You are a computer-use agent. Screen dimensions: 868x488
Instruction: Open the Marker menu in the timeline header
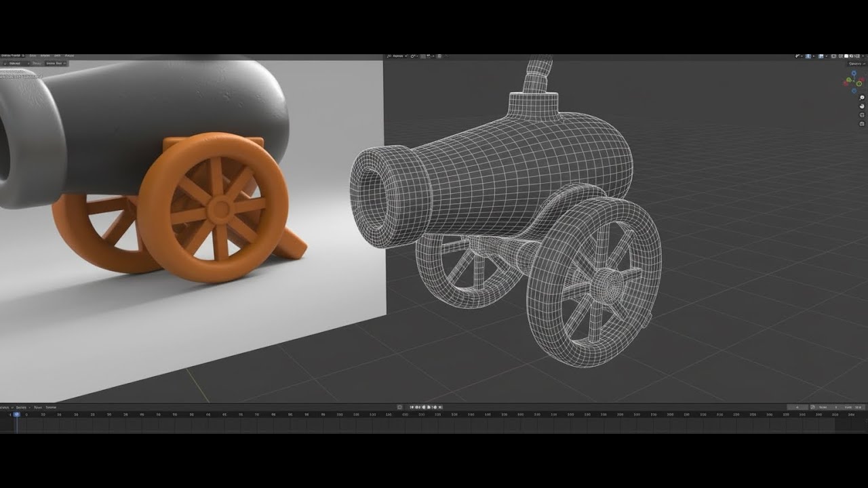click(x=51, y=407)
